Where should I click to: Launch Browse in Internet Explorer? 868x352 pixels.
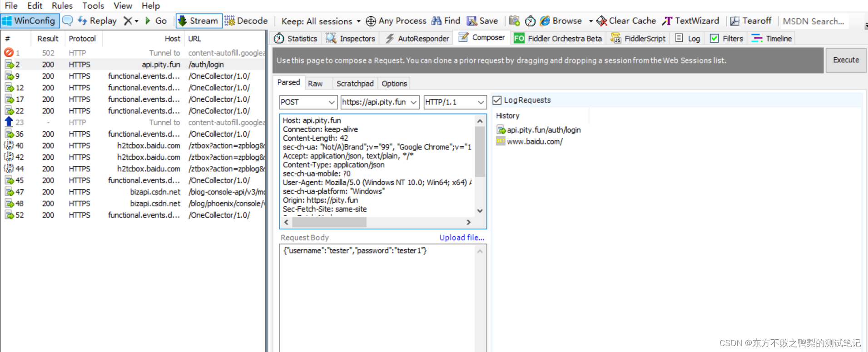point(561,21)
